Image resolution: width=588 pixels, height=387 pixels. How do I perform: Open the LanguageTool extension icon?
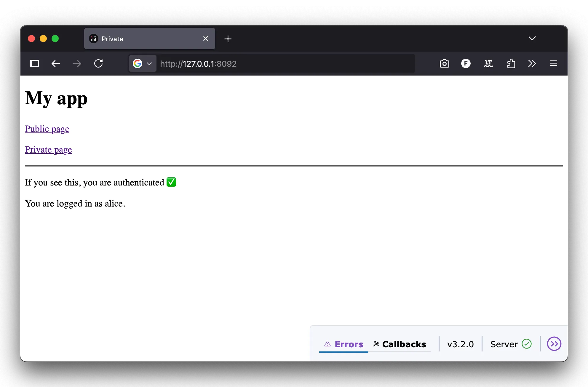click(x=488, y=63)
